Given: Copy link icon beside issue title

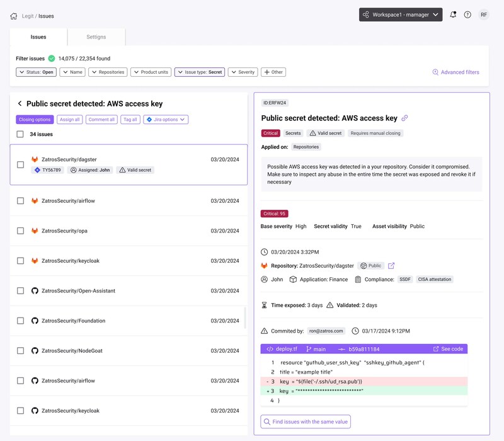Looking at the screenshot, I should click(x=404, y=118).
